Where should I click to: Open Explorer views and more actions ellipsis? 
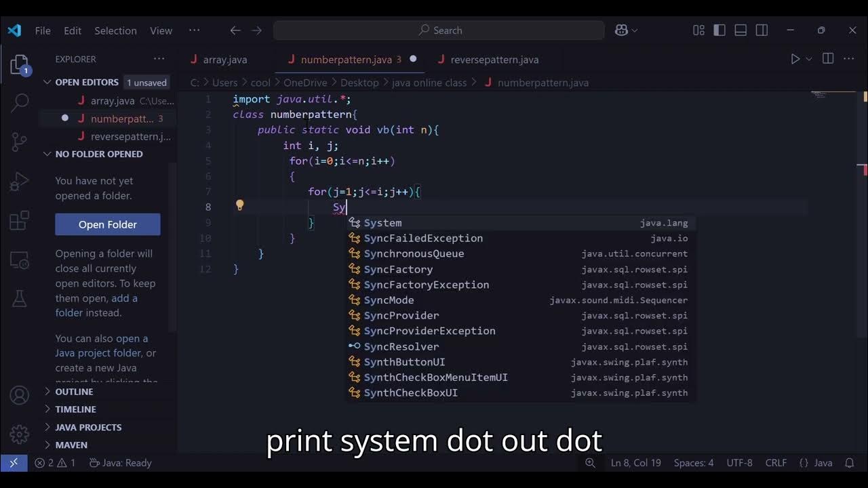[159, 59]
